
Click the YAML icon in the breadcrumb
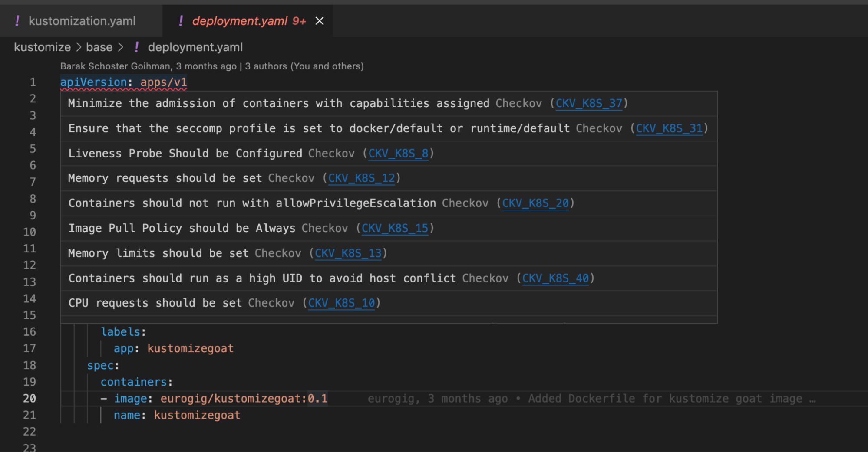pyautogui.click(x=137, y=47)
